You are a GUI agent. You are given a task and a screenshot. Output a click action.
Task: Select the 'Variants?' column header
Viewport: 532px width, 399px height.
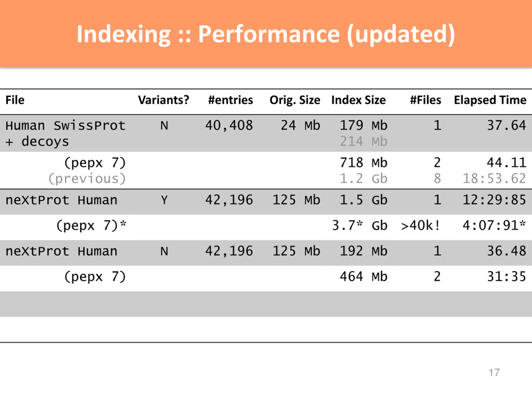pos(164,100)
